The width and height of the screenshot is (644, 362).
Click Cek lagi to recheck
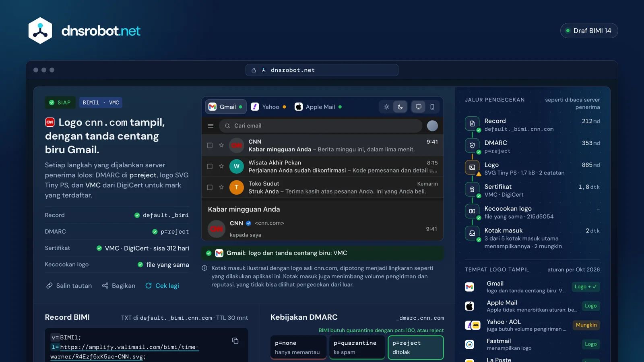(x=162, y=286)
